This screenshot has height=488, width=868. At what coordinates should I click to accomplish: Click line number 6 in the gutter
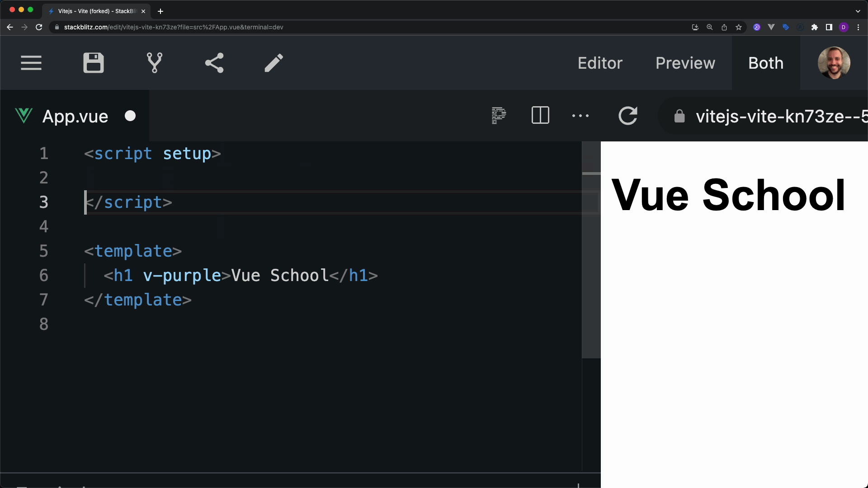click(x=44, y=276)
